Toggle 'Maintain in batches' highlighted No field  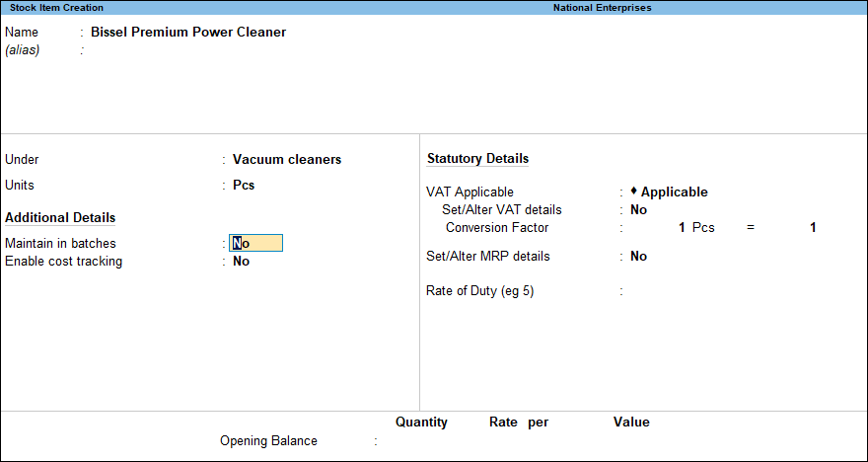point(255,243)
